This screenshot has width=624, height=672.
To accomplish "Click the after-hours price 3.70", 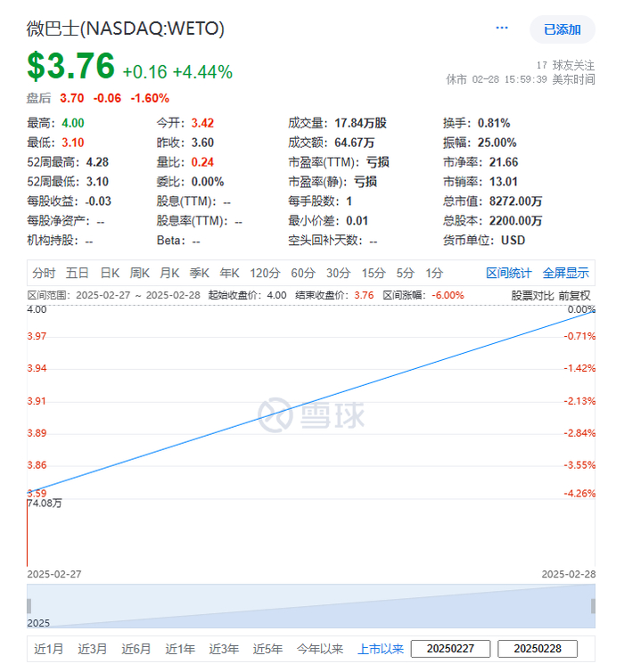I will pyautogui.click(x=71, y=98).
